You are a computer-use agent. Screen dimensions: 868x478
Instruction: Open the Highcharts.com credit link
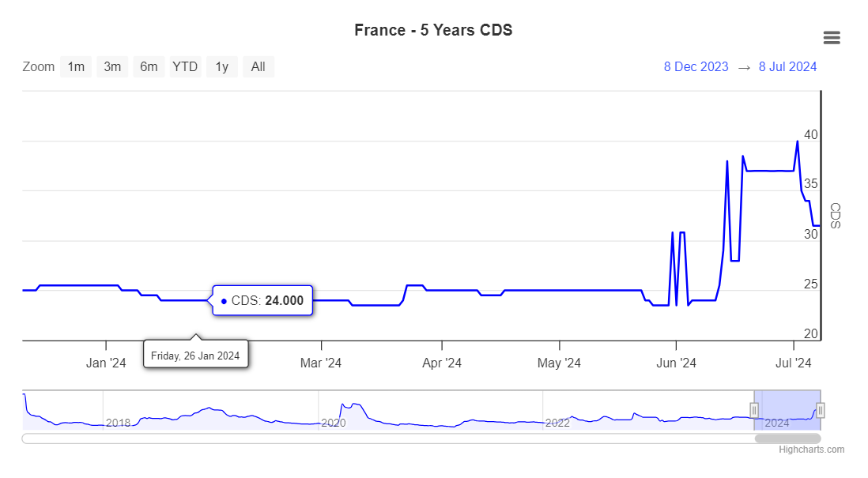[x=811, y=450]
